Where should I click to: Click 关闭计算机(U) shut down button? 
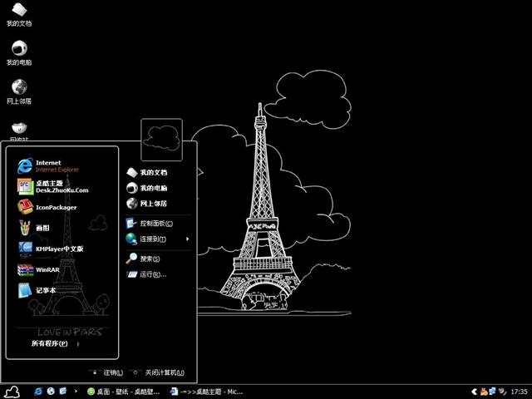pos(159,372)
